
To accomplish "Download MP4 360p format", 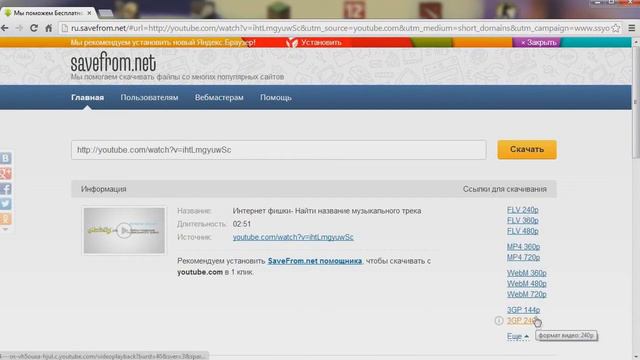I will tap(523, 247).
